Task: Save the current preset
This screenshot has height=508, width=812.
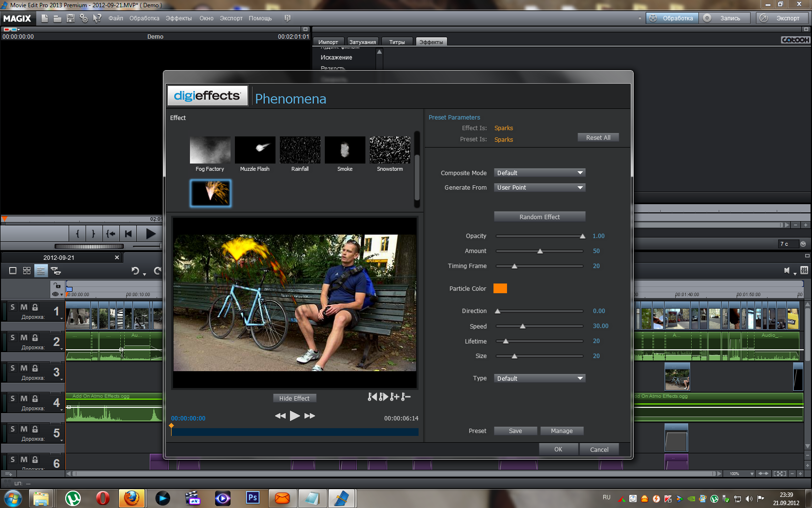Action: pyautogui.click(x=515, y=431)
